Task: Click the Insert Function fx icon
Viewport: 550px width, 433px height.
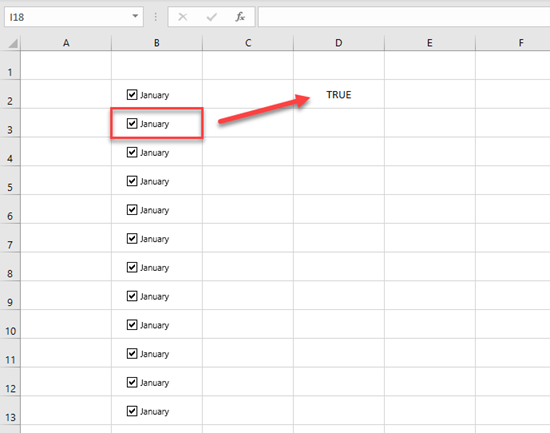Action: point(240,16)
